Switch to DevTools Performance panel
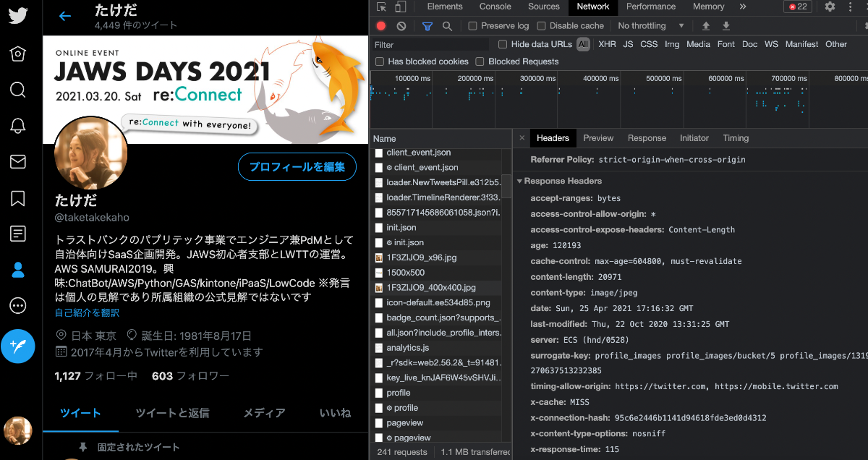 coord(651,7)
